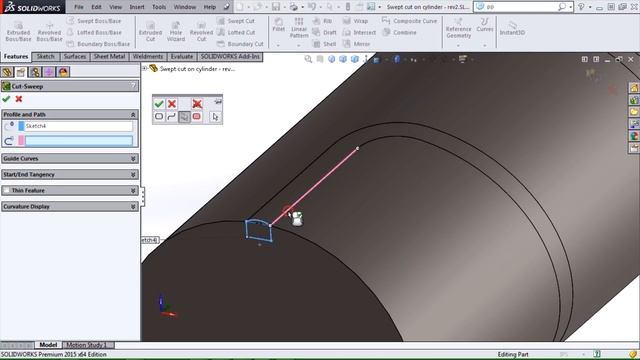This screenshot has height=360, width=640.
Task: Select the Swept Boss/Base command
Action: pos(93,21)
